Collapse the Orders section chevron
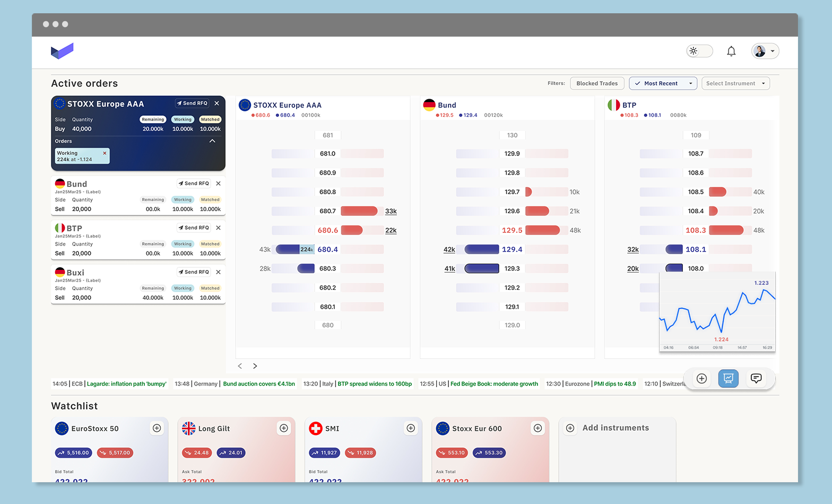The width and height of the screenshot is (832, 504). (x=212, y=141)
